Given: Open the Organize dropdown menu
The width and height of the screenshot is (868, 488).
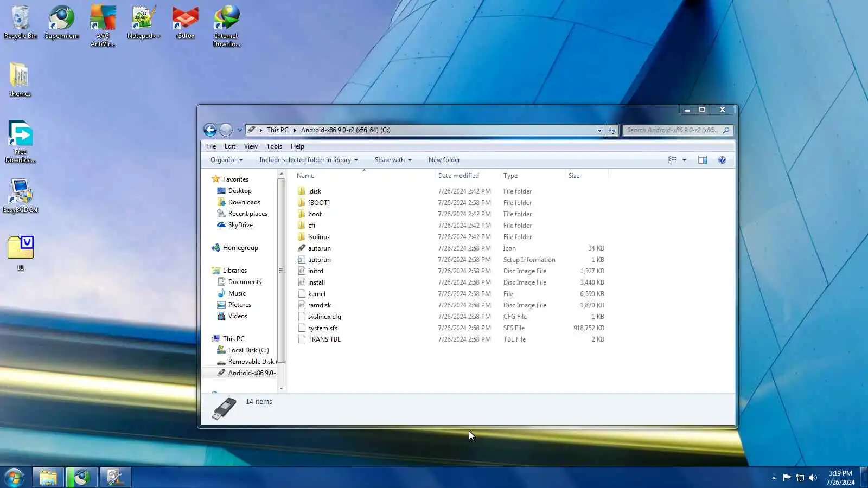Looking at the screenshot, I should (x=227, y=160).
